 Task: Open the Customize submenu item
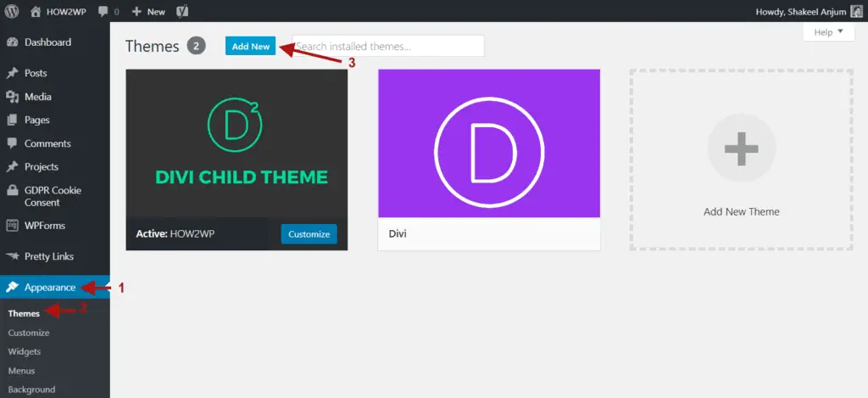pos(29,333)
